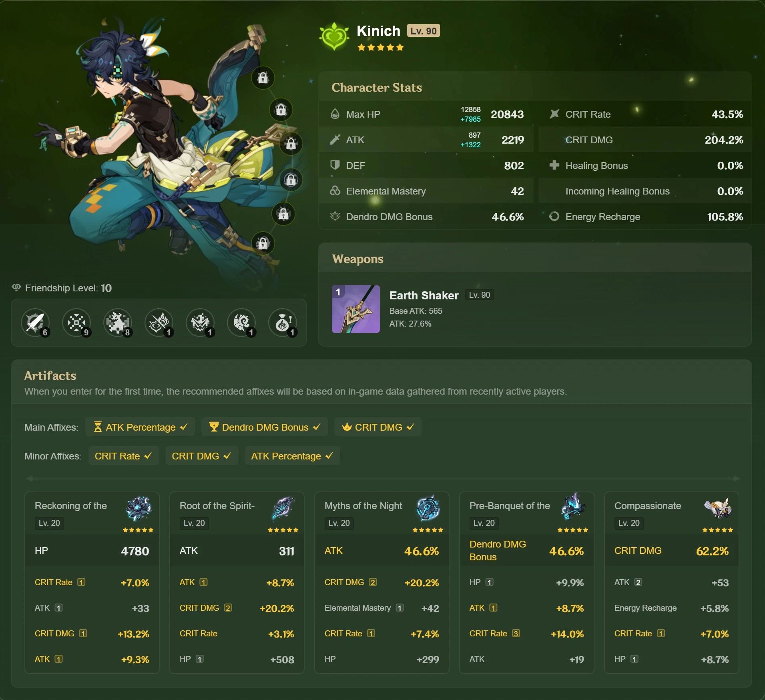Click the Friendship Level: 10 label
The height and width of the screenshot is (700, 765).
68,288
